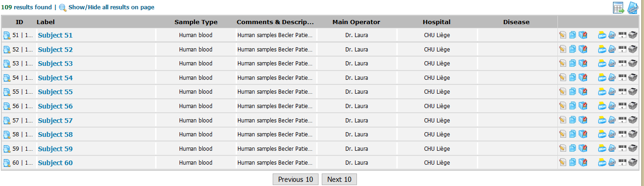Open the paperclip attachments icon above the table
Viewport: 644px width, 186px height.
[633, 7]
